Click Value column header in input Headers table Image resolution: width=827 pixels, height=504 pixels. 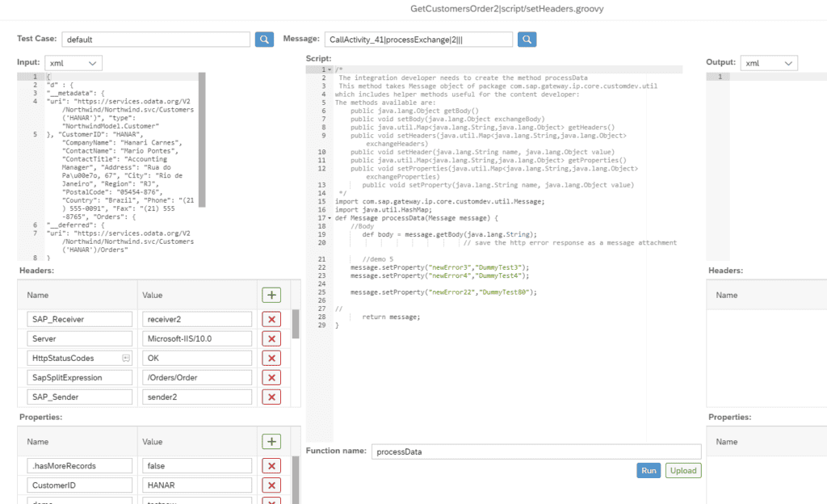click(x=153, y=296)
